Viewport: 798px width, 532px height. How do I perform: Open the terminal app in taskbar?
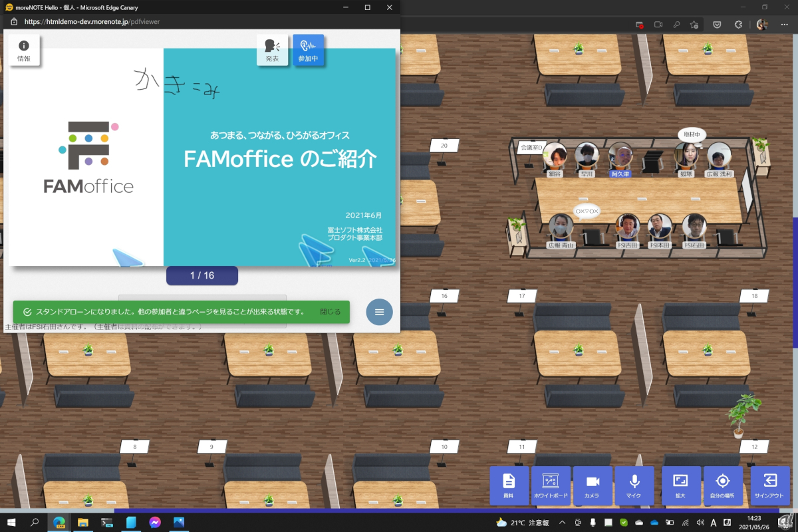pos(107,522)
